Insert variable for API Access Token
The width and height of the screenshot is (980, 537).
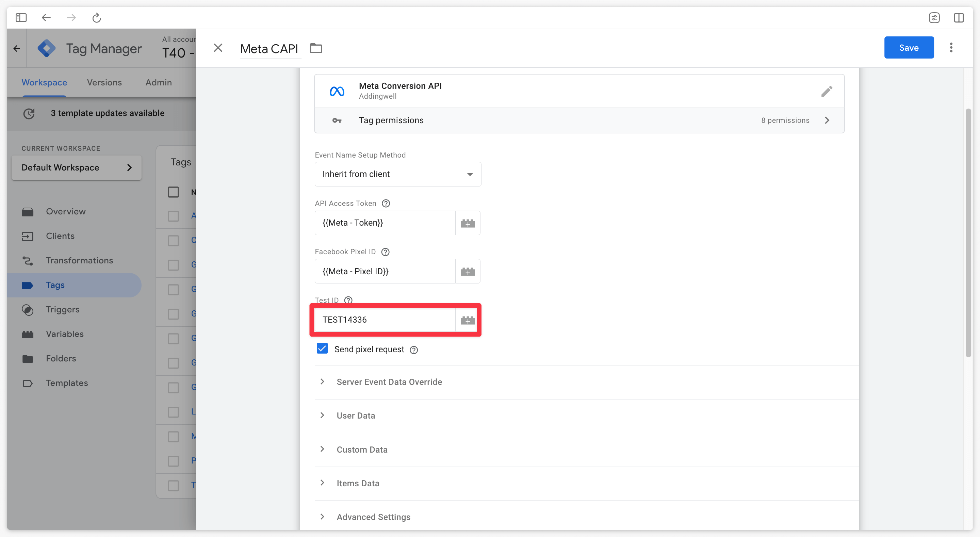coord(468,223)
